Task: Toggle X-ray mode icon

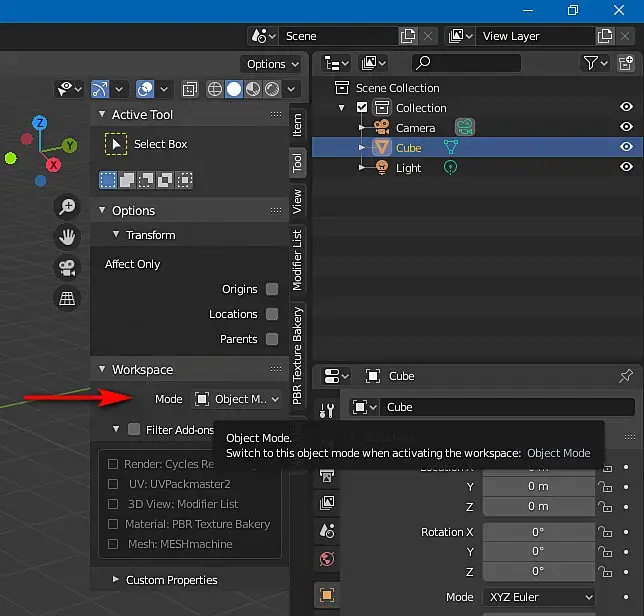Action: [189, 89]
